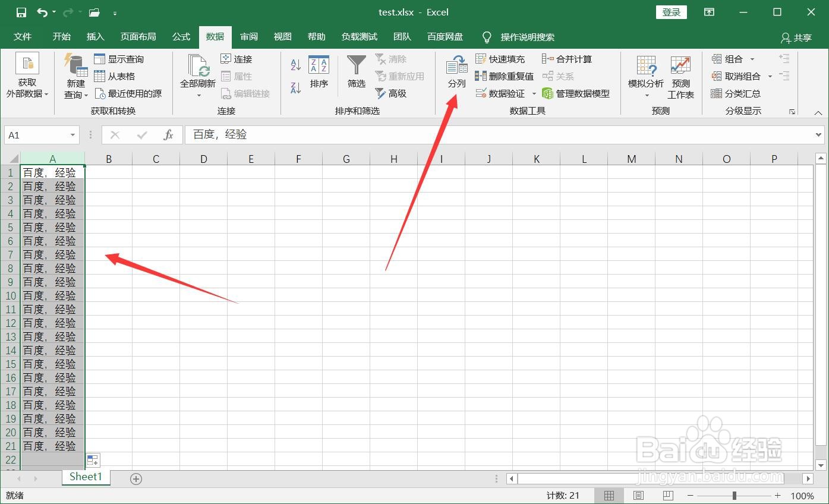Select the Sheet1 tab
The width and height of the screenshot is (829, 504).
pyautogui.click(x=86, y=477)
